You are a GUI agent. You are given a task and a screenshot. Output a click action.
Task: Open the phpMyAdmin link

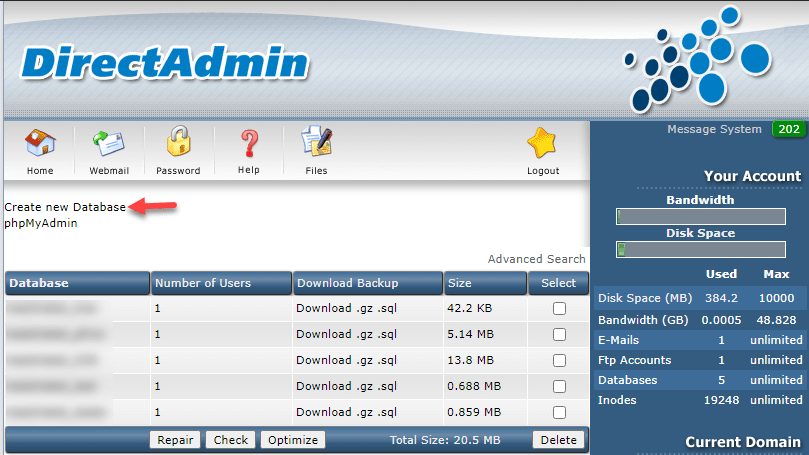tap(41, 223)
